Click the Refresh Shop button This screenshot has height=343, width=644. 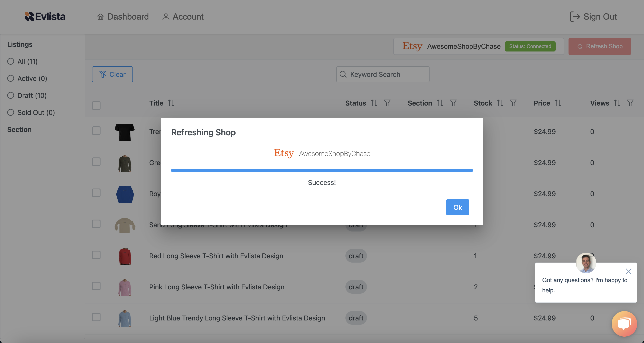click(599, 46)
